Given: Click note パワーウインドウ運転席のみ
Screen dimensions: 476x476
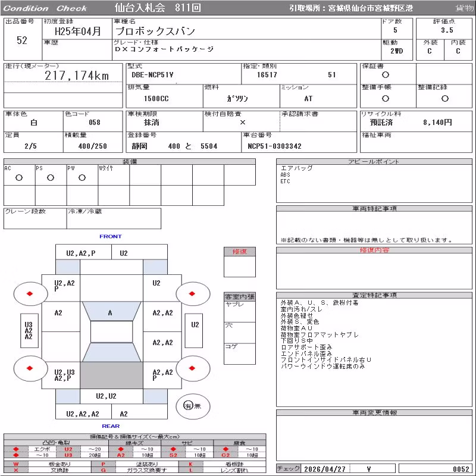Looking at the screenshot, I should [x=322, y=366].
